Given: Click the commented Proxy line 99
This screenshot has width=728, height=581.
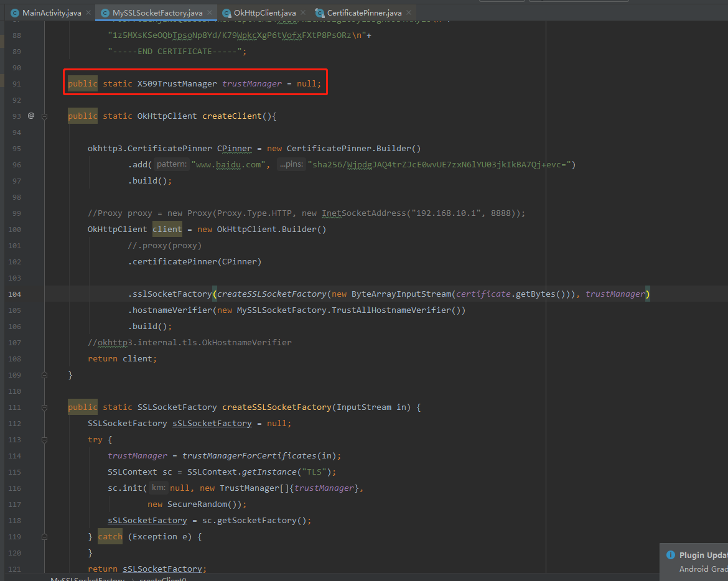Looking at the screenshot, I should pyautogui.click(x=306, y=213).
